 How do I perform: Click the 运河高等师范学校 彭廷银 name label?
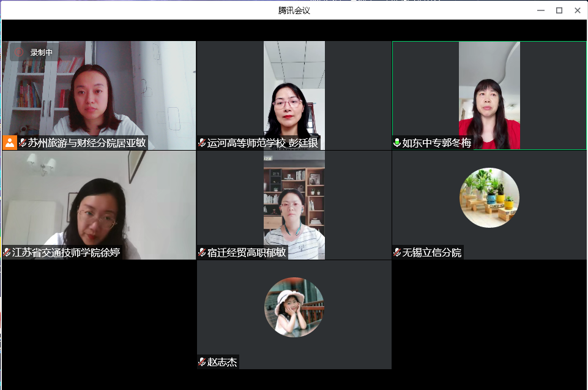click(x=262, y=143)
